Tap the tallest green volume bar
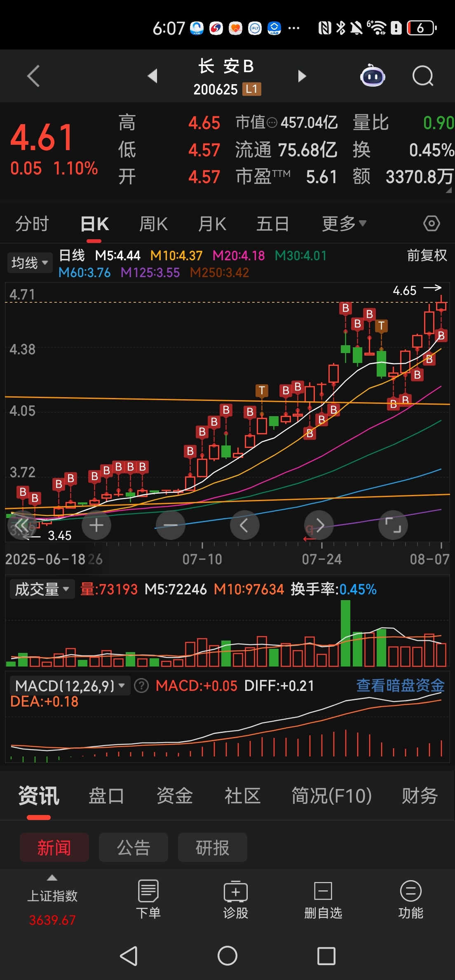Image resolution: width=455 pixels, height=980 pixels. [345, 633]
